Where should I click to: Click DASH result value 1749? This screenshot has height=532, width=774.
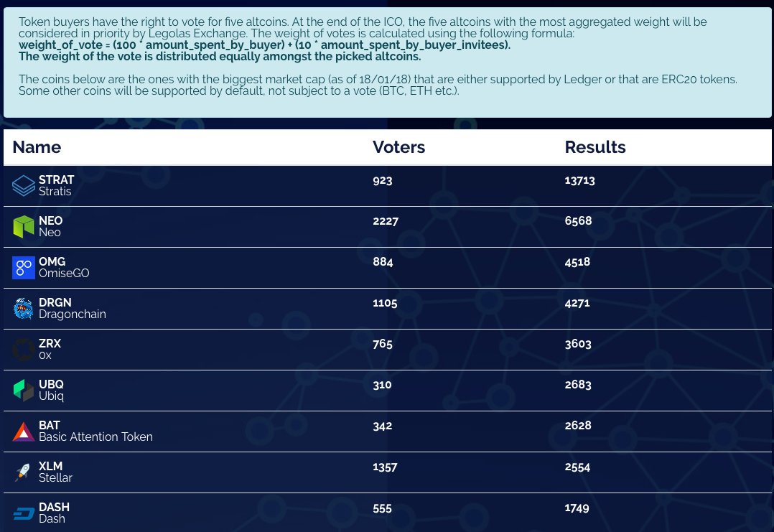click(x=577, y=508)
